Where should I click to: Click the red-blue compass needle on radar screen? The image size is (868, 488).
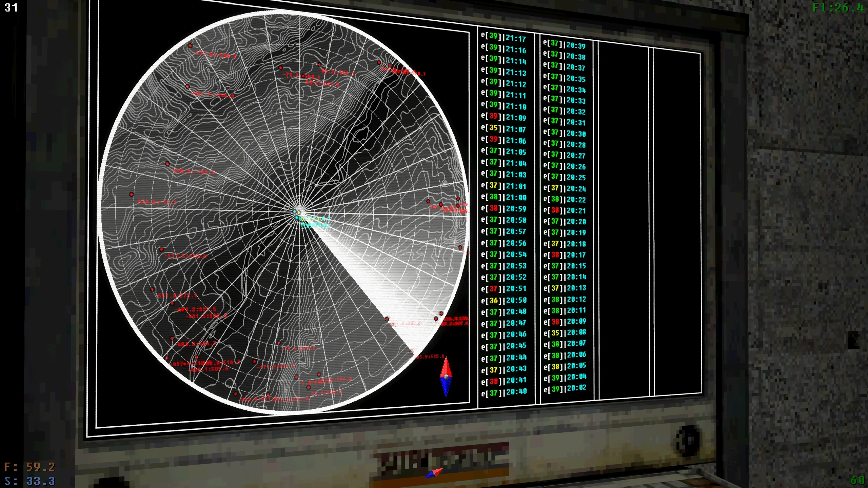click(x=446, y=377)
